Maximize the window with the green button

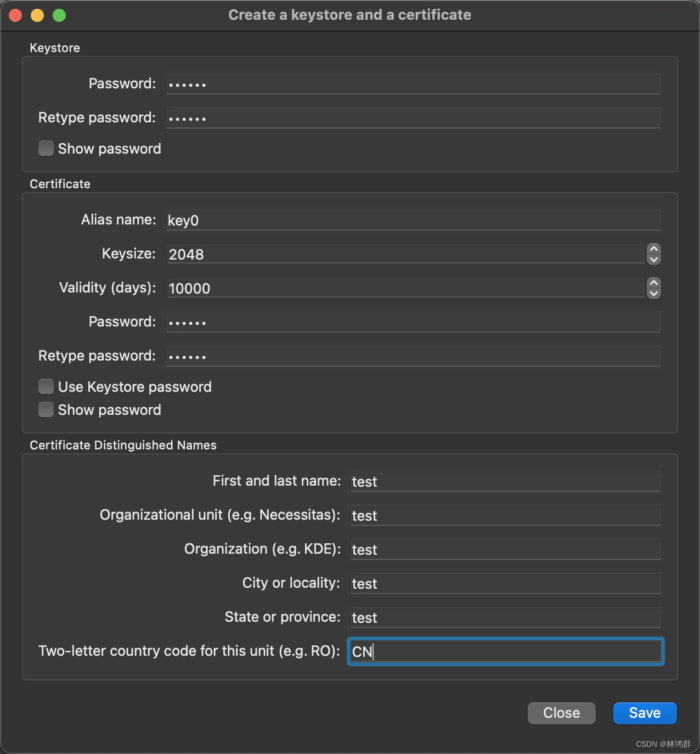tap(59, 15)
